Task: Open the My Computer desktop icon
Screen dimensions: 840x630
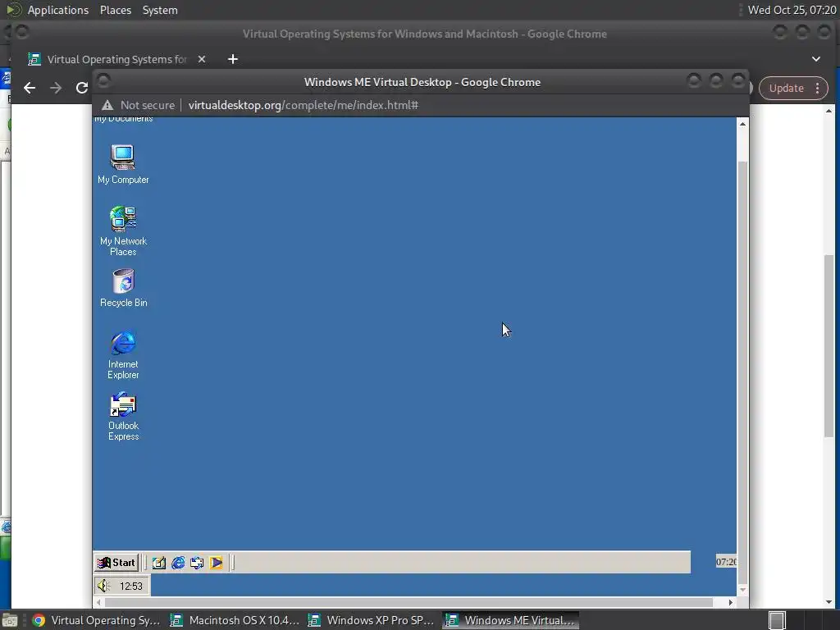Action: tap(123, 164)
